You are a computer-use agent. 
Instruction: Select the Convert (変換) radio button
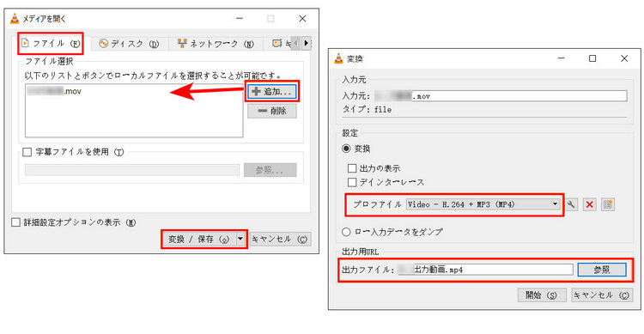[x=346, y=149]
